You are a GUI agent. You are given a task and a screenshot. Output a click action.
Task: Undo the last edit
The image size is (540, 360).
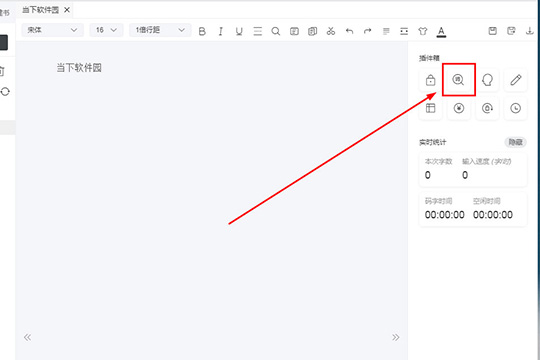coord(349,31)
